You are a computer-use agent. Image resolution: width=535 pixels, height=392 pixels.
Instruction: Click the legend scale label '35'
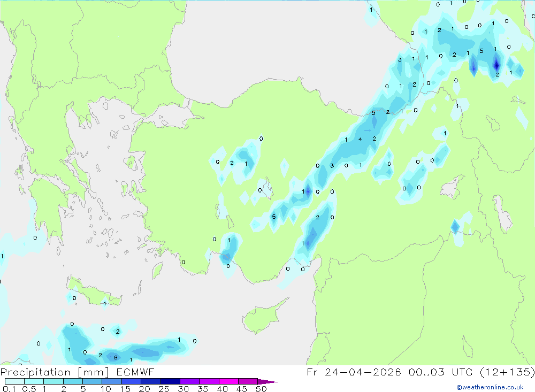(x=203, y=389)
